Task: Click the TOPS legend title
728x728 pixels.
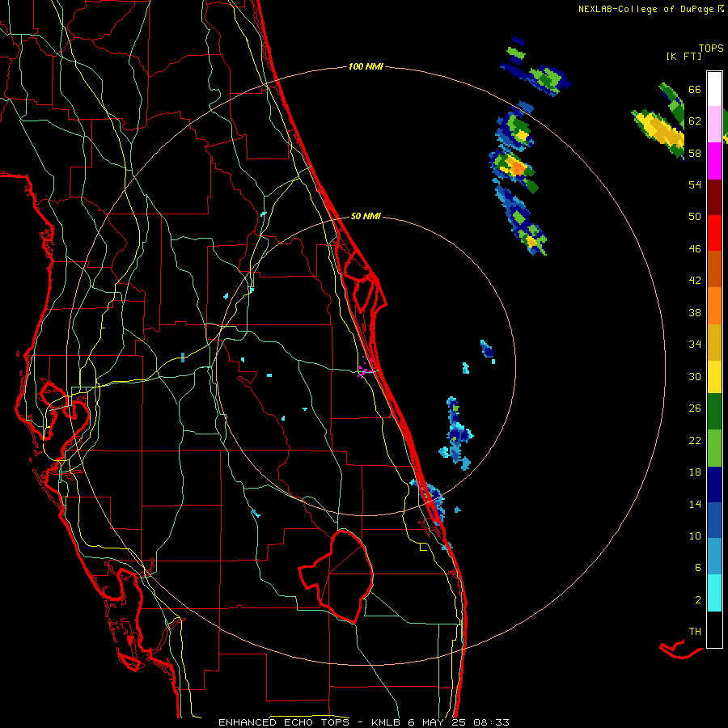Action: tap(711, 49)
